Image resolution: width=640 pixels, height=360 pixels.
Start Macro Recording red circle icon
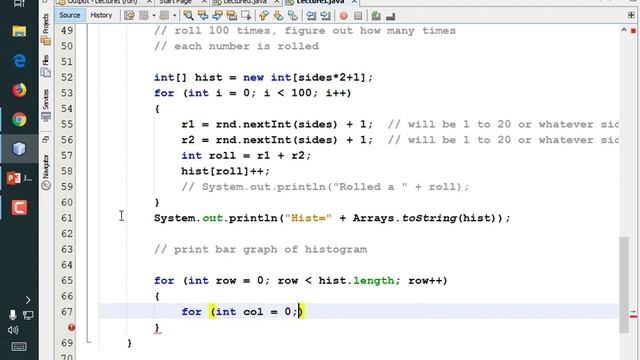[x=344, y=16]
